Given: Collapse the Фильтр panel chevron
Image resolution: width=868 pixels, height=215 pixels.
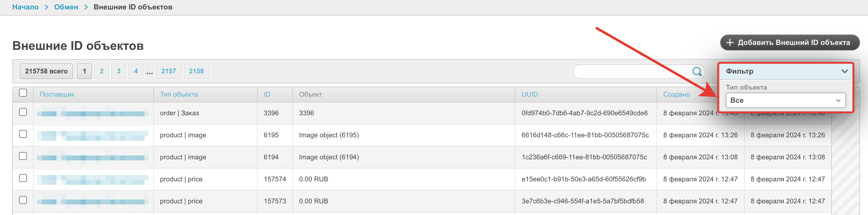Looking at the screenshot, I should click(x=844, y=71).
